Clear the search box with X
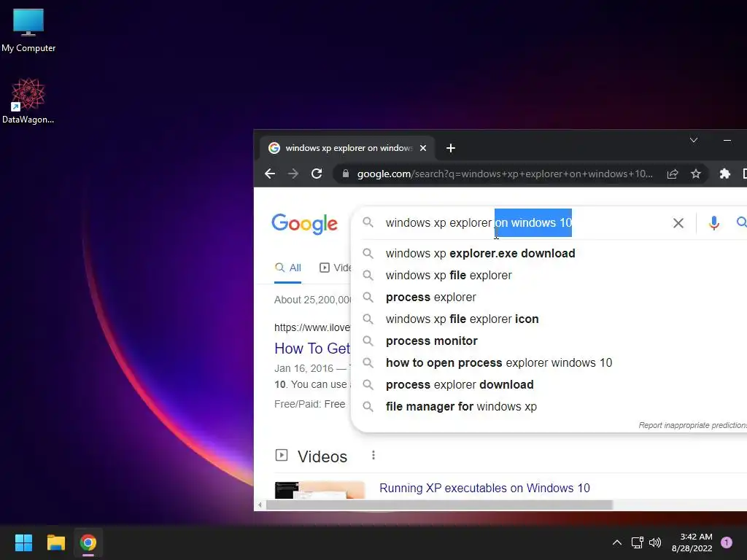Screen dimensions: 747x560 click(678, 223)
